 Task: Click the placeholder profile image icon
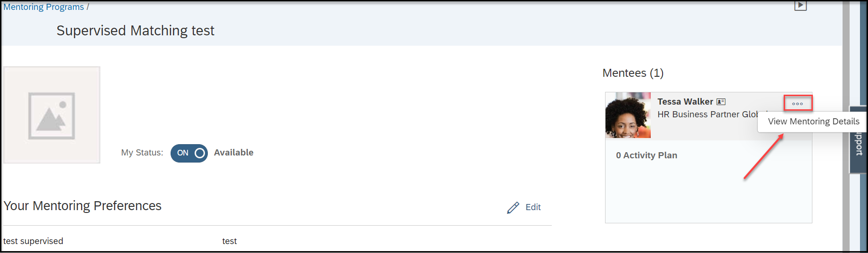click(x=52, y=115)
